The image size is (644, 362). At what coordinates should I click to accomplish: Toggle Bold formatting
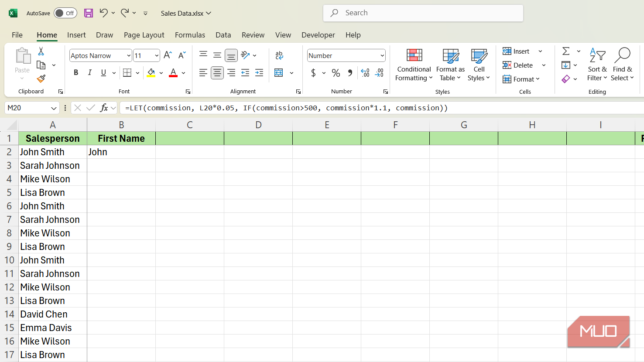pos(76,73)
